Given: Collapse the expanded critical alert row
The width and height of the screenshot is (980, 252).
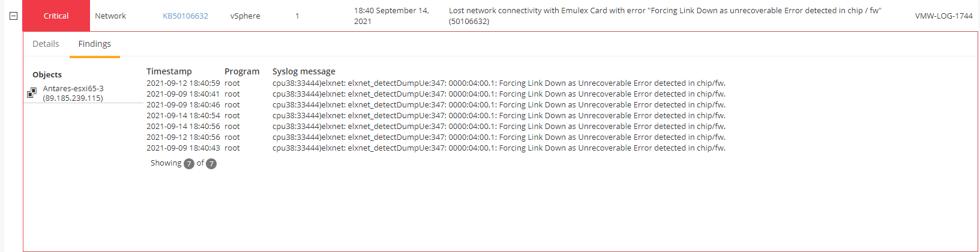Looking at the screenshot, I should 13,16.
